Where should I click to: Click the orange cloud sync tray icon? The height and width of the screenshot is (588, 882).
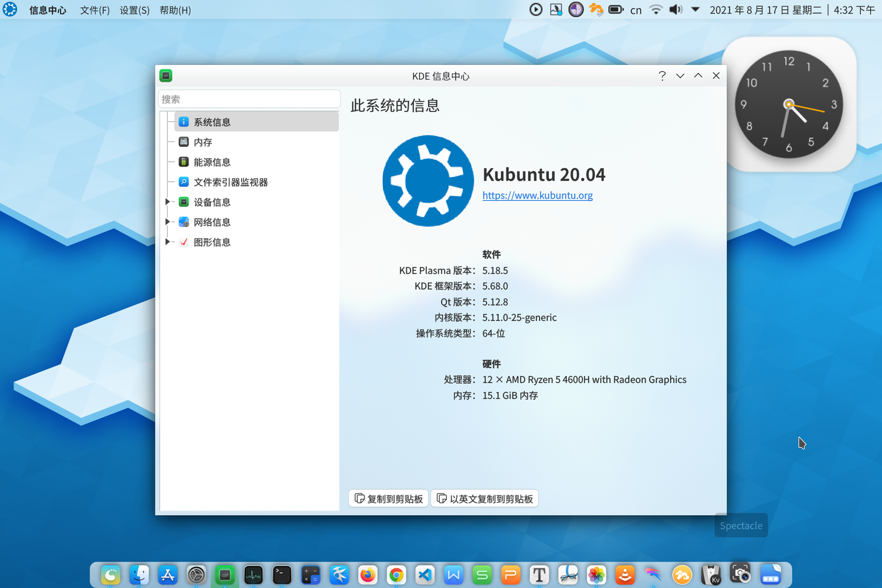(x=596, y=9)
